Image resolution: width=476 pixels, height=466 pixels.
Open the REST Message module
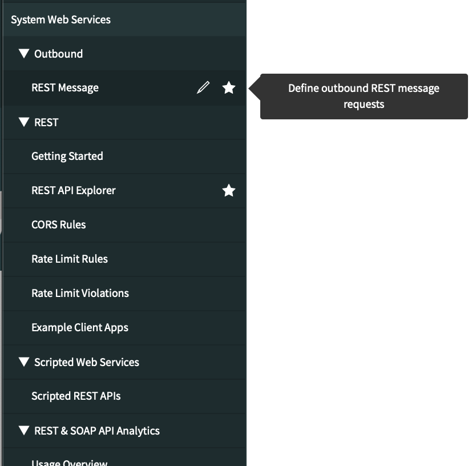point(65,88)
